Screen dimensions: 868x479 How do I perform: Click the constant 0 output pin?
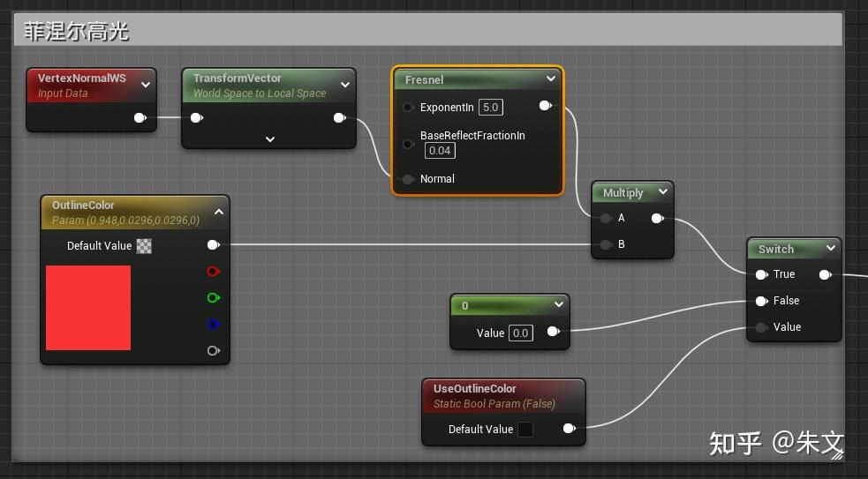coord(553,331)
